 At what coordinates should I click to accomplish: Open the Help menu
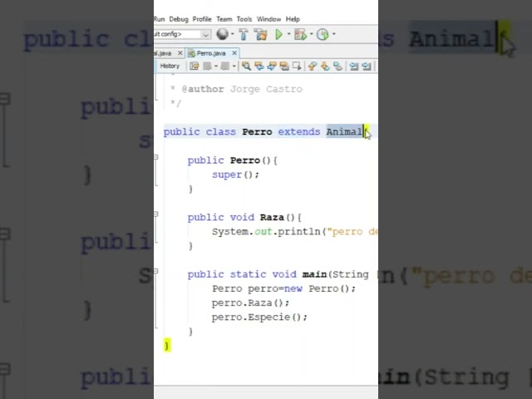[293, 19]
